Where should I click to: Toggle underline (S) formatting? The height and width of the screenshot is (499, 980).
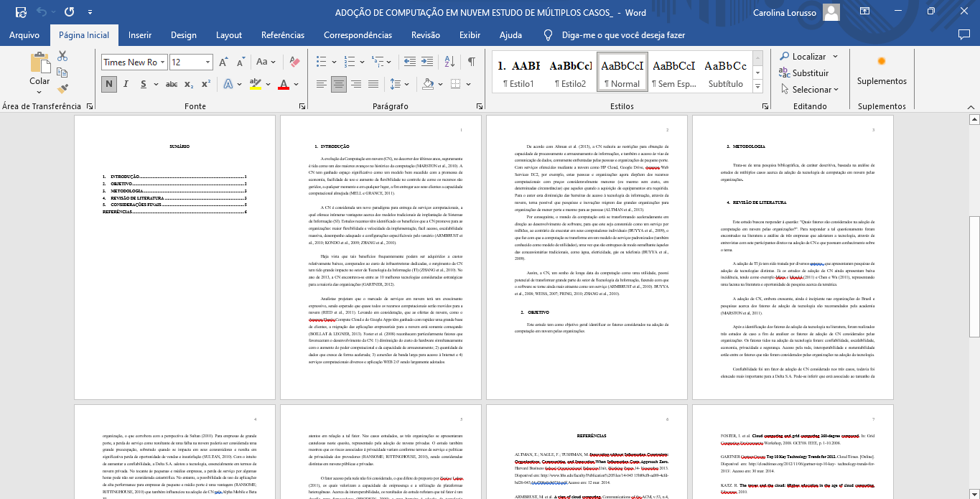(x=142, y=85)
